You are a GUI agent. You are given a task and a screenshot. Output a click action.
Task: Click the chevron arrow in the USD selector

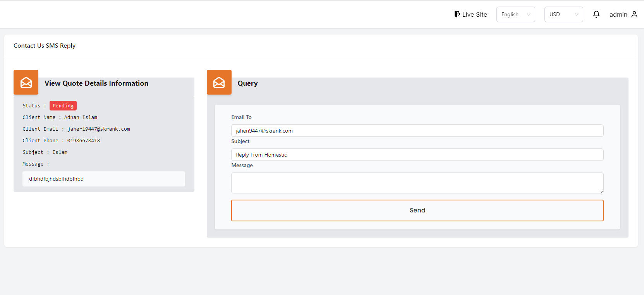pyautogui.click(x=576, y=14)
